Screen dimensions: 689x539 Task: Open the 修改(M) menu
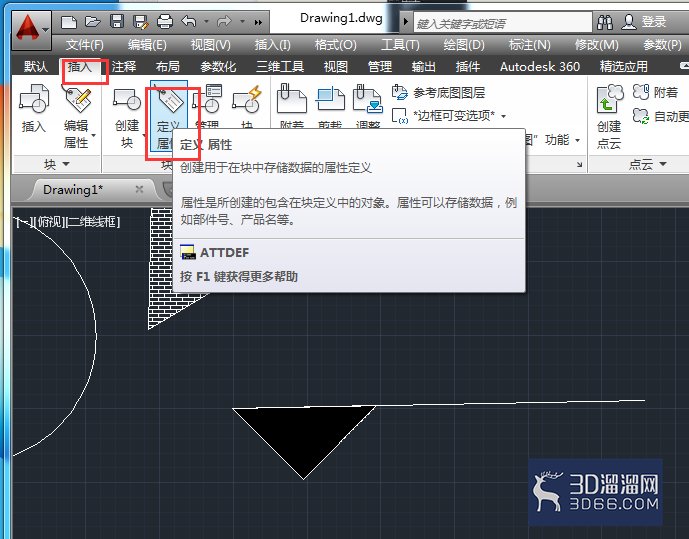(597, 45)
